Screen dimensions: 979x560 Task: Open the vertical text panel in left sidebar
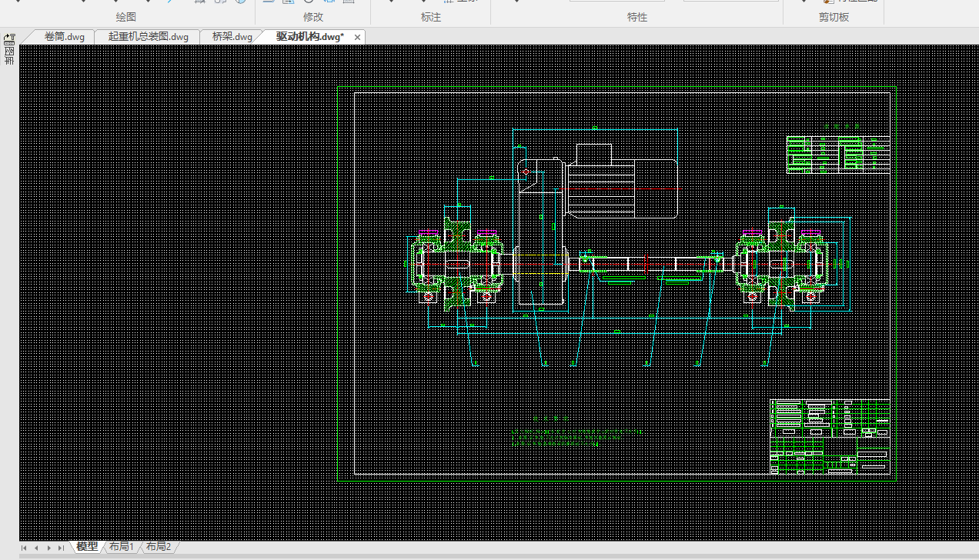click(x=9, y=56)
